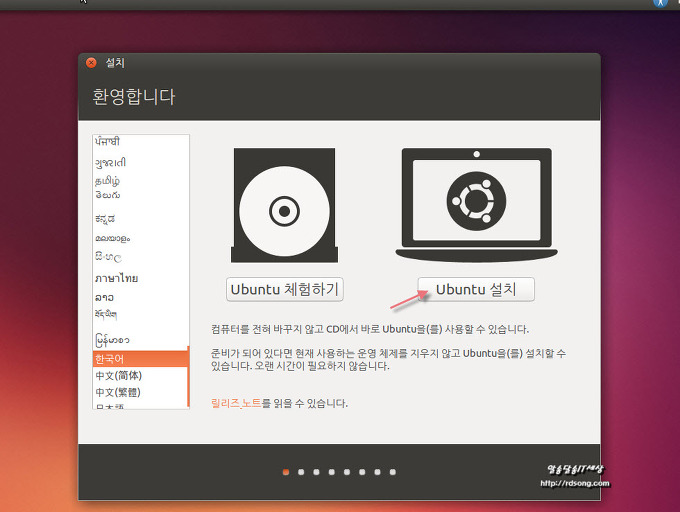This screenshot has height=512, width=680.
Task: Choose 中文(繁體) from the language list
Action: point(118,392)
